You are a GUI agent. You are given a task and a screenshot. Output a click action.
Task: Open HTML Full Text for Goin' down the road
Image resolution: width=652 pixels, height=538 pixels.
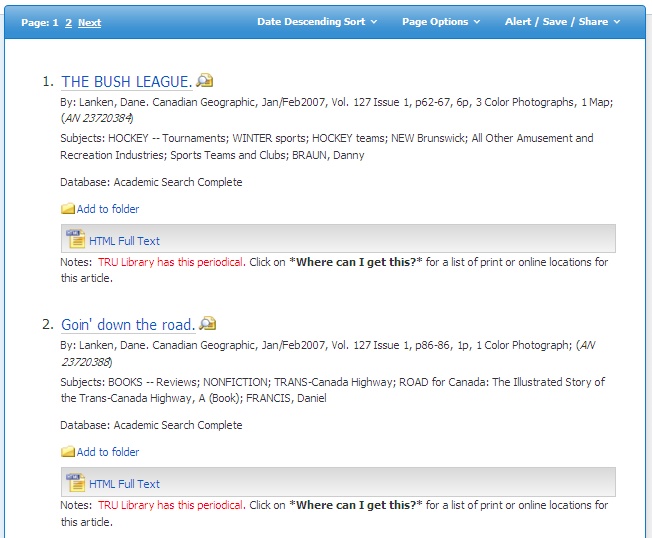click(x=124, y=484)
